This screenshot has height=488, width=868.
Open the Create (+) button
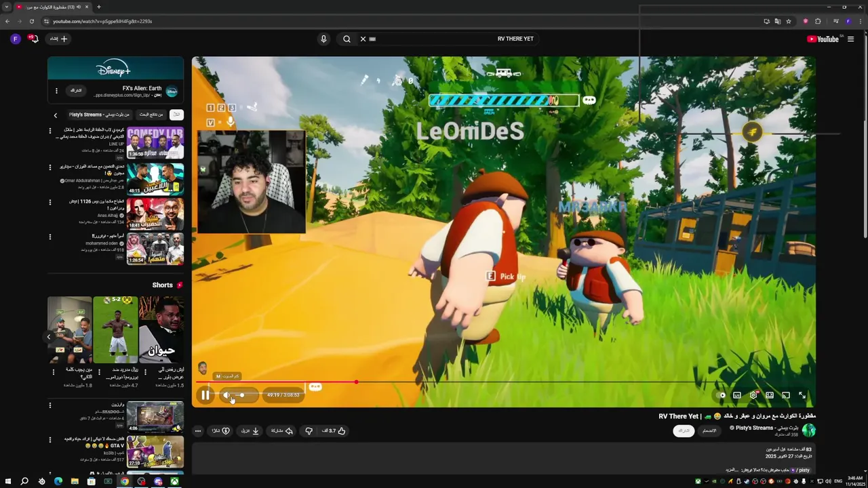(x=59, y=39)
